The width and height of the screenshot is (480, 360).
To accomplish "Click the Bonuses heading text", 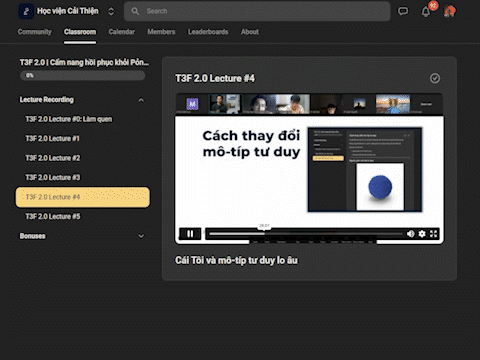I will click(x=32, y=236).
